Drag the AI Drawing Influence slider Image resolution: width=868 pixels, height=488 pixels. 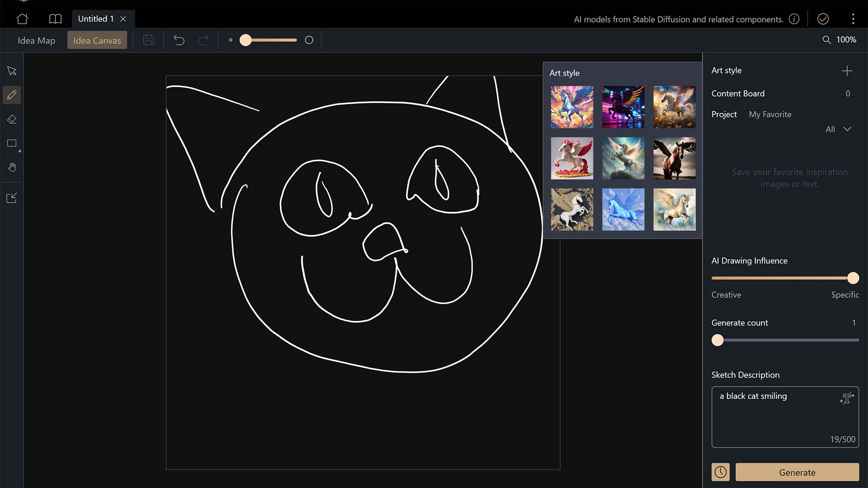tap(852, 277)
